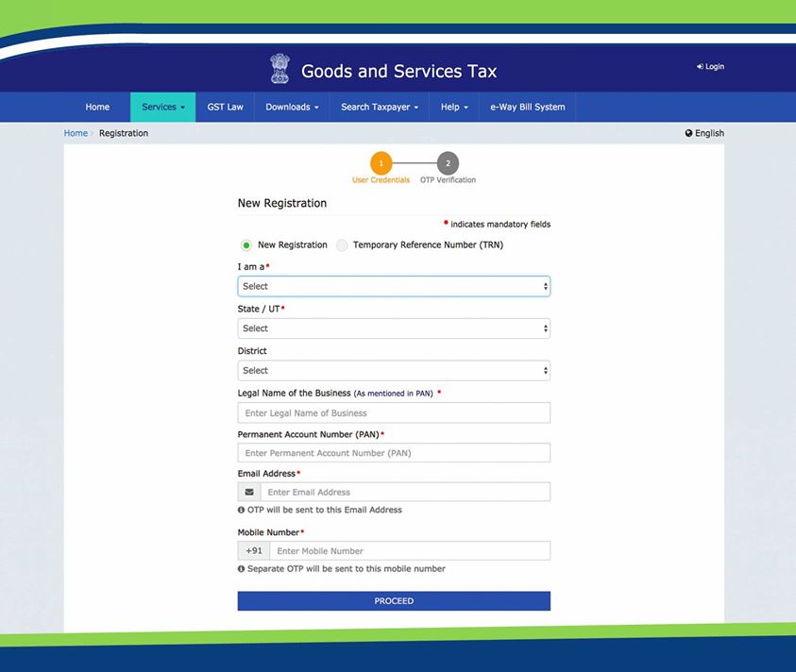Click step 2 OTP Verification circle
This screenshot has width=796, height=672.
click(x=448, y=163)
